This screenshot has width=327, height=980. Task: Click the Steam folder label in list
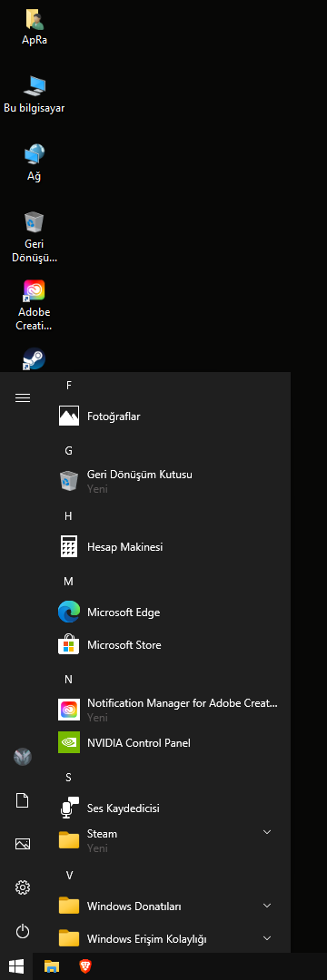(102, 834)
